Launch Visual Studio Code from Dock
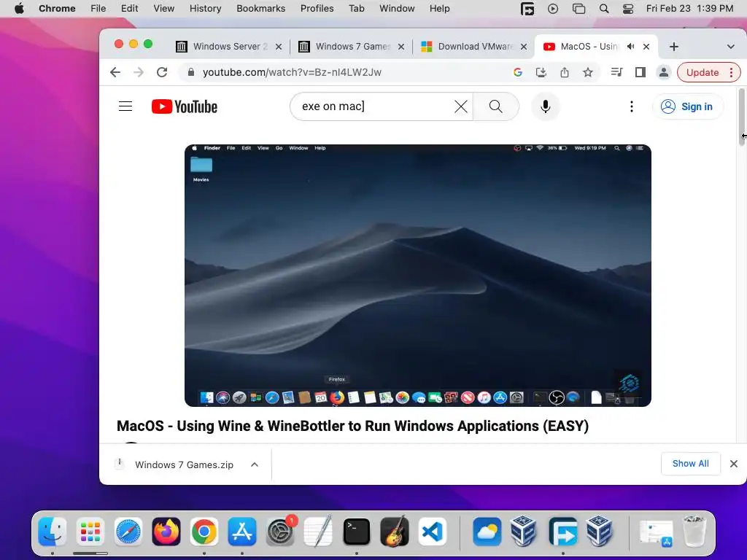 433,532
